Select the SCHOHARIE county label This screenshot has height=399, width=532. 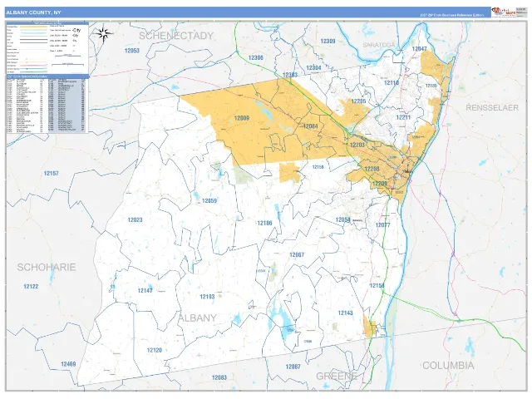47,268
